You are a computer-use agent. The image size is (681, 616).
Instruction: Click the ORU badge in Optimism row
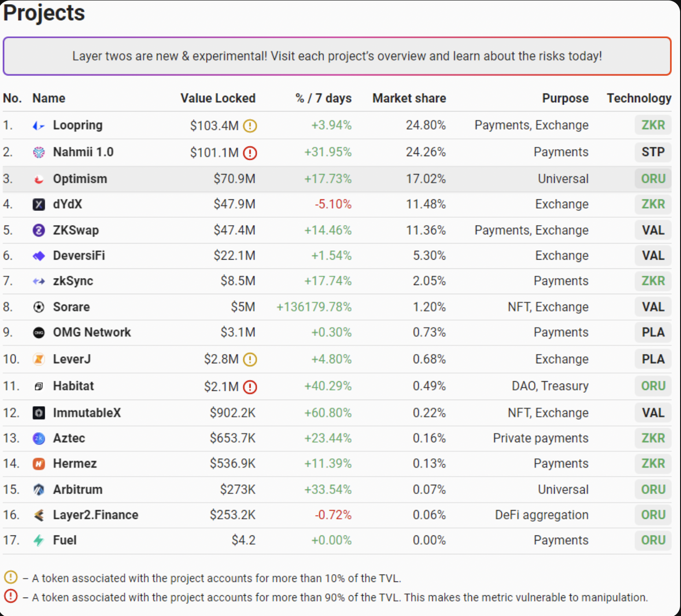point(653,179)
